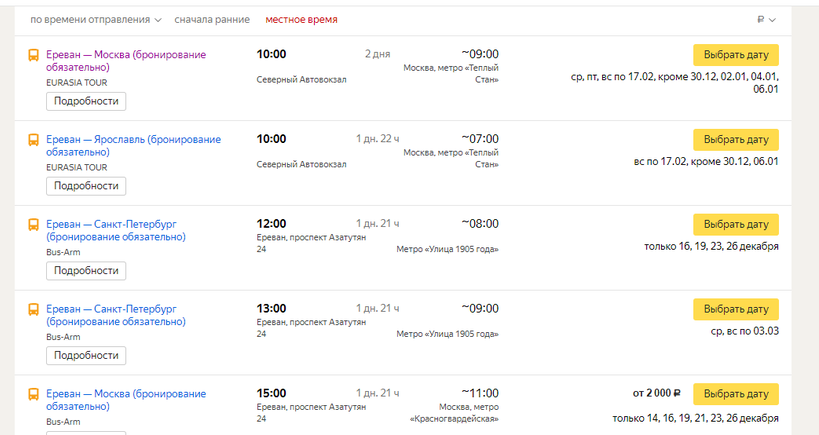Show Подробности for 12:00 Санкт-Петербург trip
819x435 pixels.
tap(86, 271)
